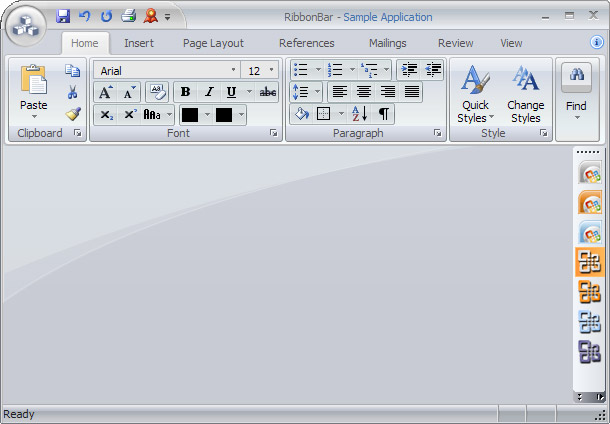Toggle Italic formatting
The height and width of the screenshot is (424, 610).
[x=209, y=92]
